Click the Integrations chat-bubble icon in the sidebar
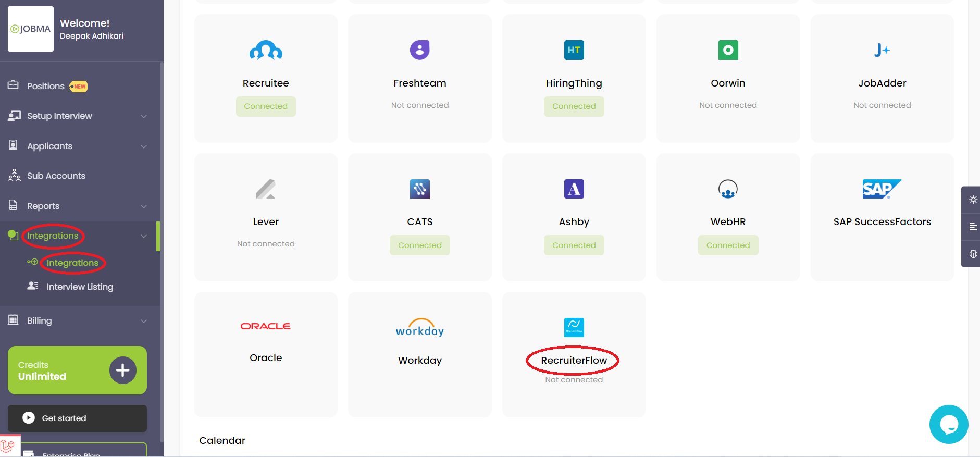Screen dimensions: 980x457 coord(14,235)
